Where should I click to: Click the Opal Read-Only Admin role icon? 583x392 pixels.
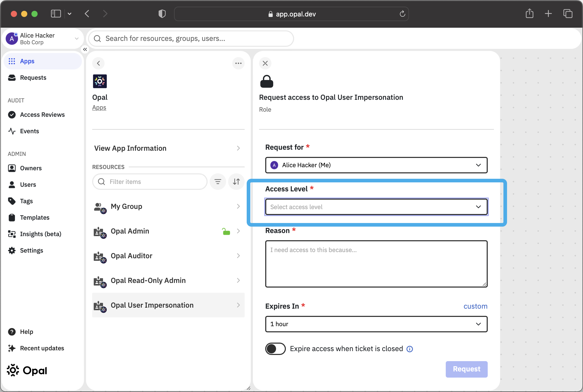click(100, 282)
